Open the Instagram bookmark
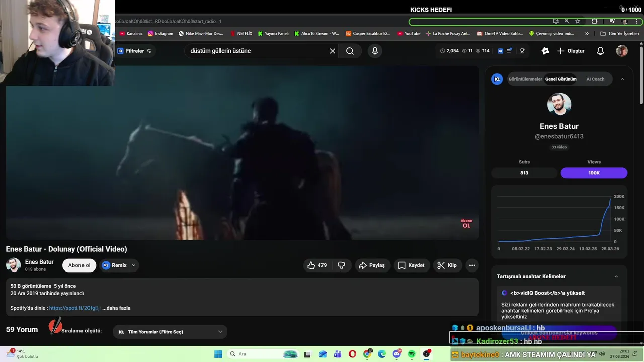The image size is (644, 362). click(x=160, y=34)
